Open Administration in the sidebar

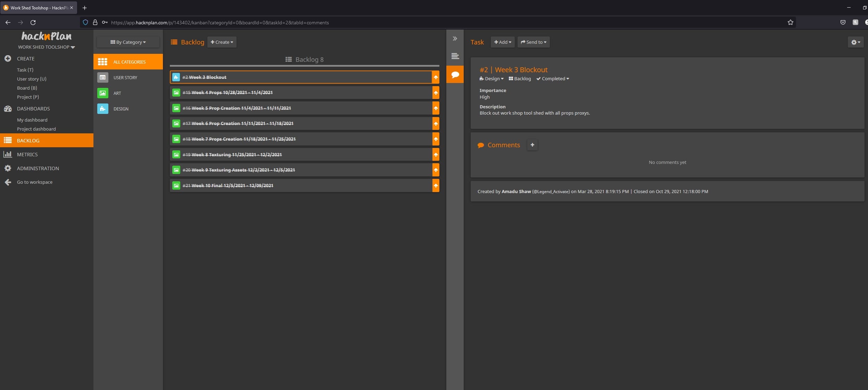point(38,168)
